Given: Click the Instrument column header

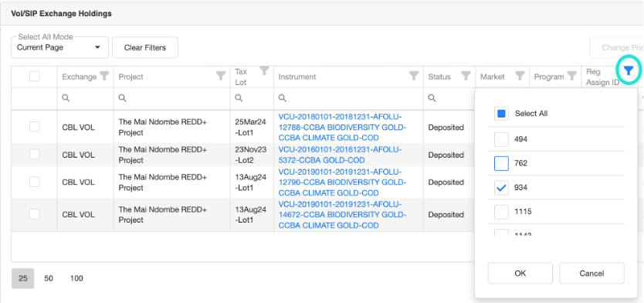Looking at the screenshot, I should click(297, 77).
